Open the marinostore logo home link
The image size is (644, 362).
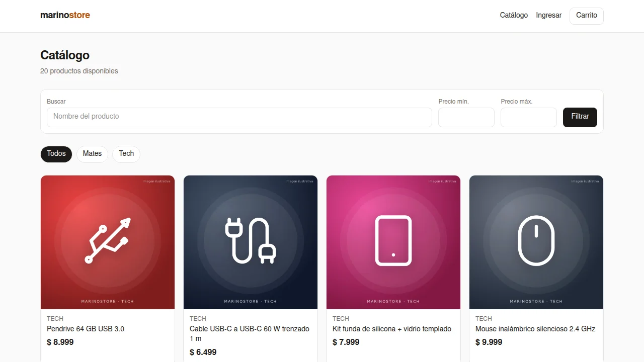tap(65, 15)
